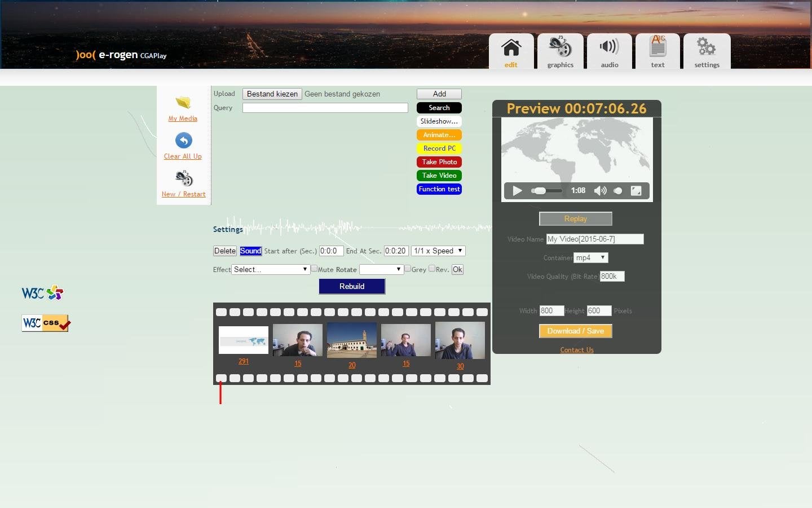Screen dimensions: 812x508
Task: Open the Slideshow... option
Action: pyautogui.click(x=439, y=121)
